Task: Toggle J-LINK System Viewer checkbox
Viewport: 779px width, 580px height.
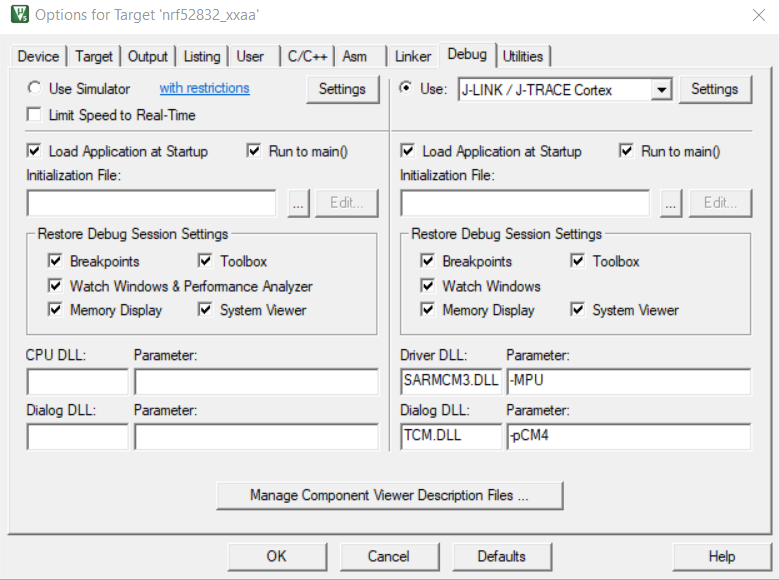Action: point(577,310)
